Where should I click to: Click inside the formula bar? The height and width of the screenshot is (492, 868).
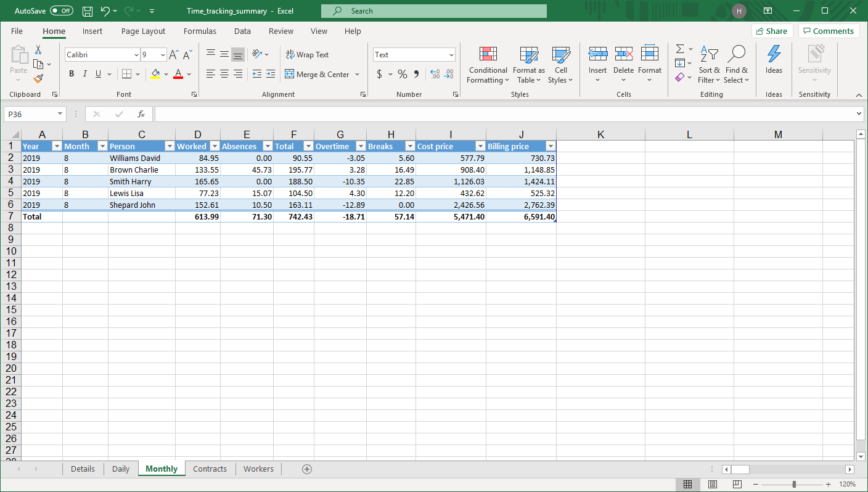coord(505,114)
